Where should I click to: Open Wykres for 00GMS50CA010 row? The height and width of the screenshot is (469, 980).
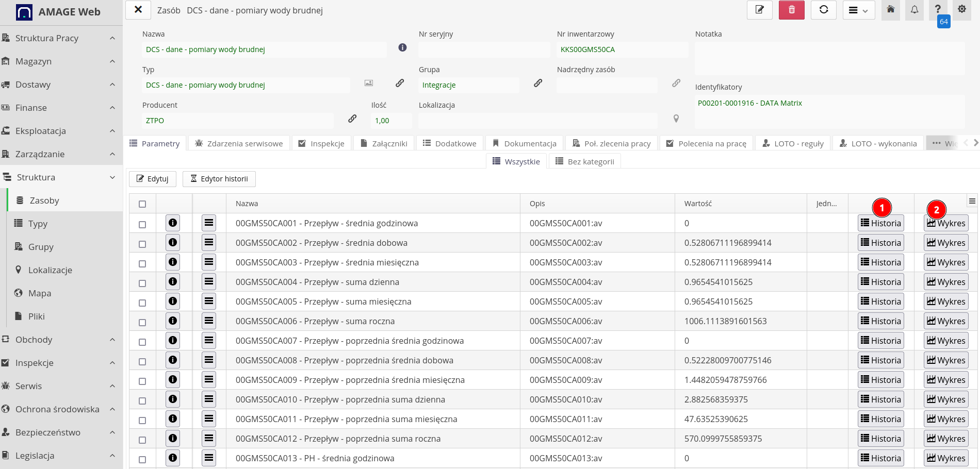(x=945, y=399)
